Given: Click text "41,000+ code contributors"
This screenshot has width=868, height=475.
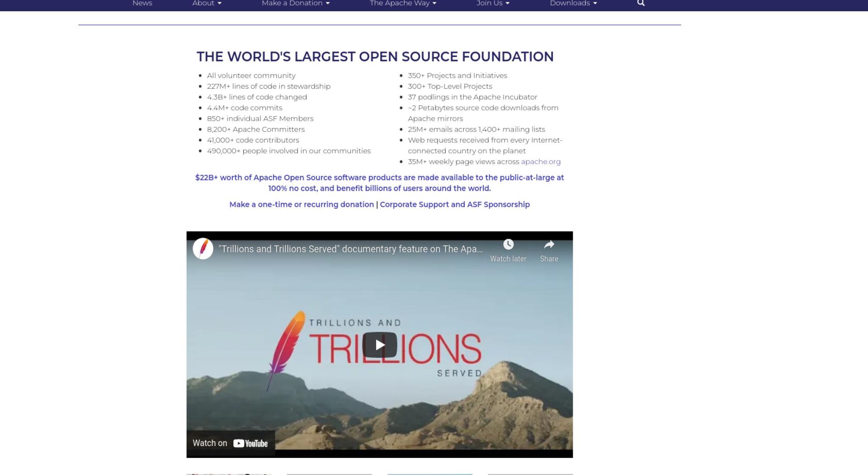Looking at the screenshot, I should [x=253, y=140].
